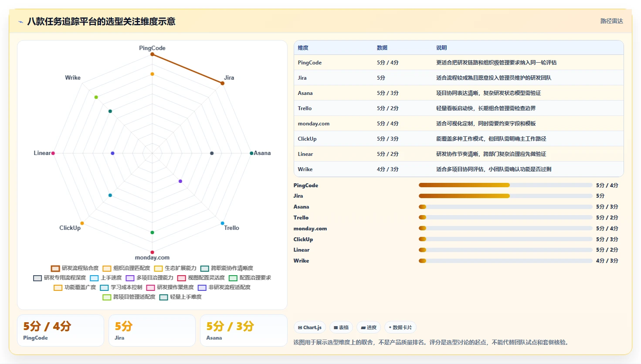This screenshot has width=641, height=364.
Task: Click the footnote text starting 该图用于展示选型维度
Action: click(431, 342)
